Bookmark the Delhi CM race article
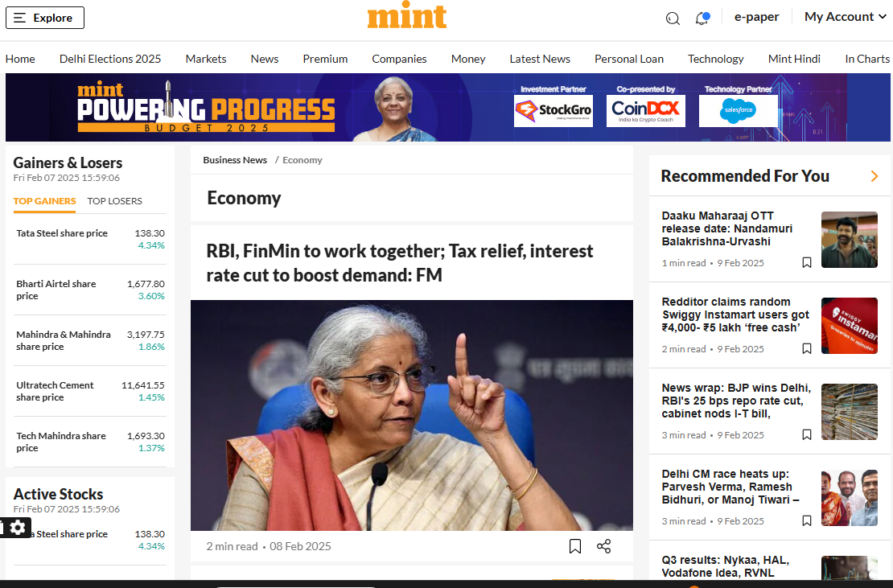This screenshot has height=588, width=893. coord(806,520)
